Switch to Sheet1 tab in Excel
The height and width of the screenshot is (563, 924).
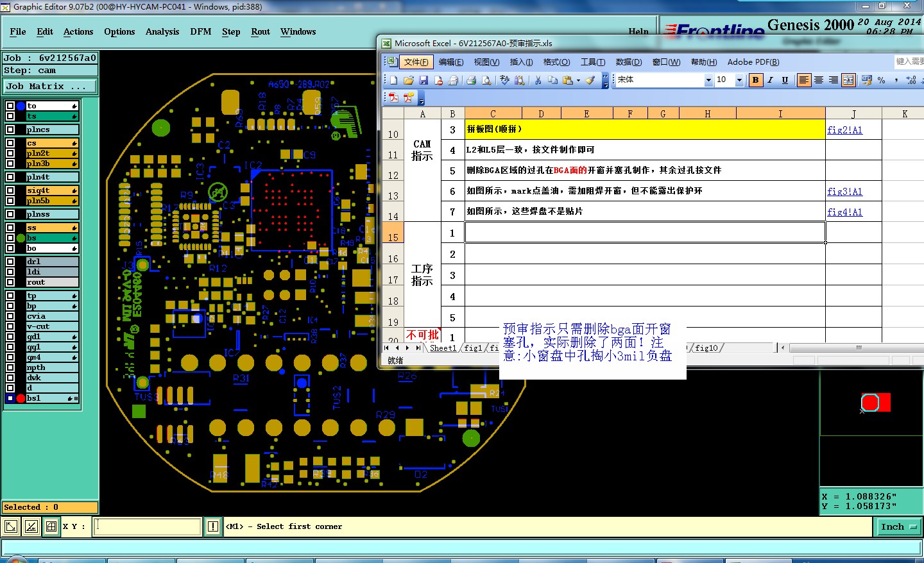(443, 348)
